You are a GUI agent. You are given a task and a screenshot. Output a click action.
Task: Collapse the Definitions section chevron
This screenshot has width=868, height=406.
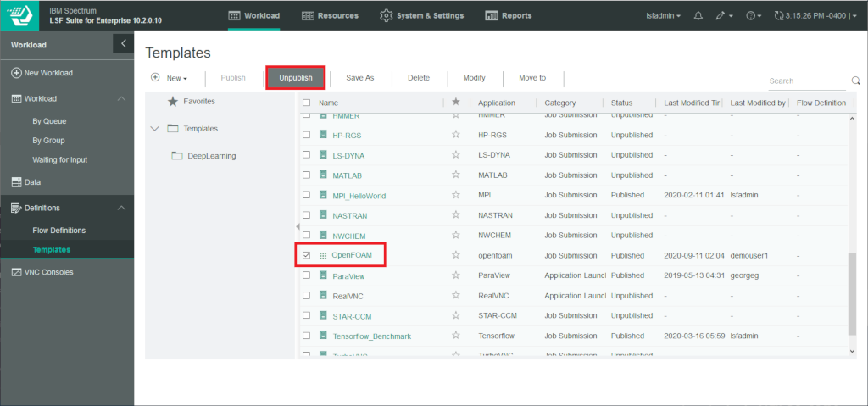tap(121, 208)
